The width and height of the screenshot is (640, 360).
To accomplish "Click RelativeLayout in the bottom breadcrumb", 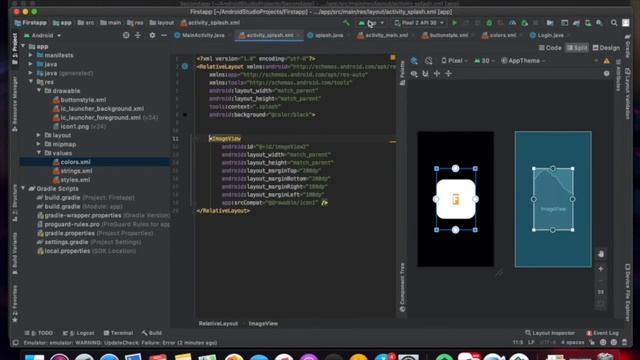I will (218, 323).
